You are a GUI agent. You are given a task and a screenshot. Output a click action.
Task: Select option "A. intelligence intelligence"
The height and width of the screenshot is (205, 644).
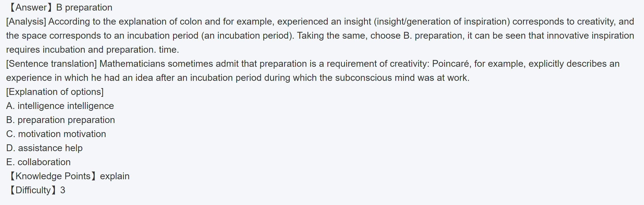point(60,106)
